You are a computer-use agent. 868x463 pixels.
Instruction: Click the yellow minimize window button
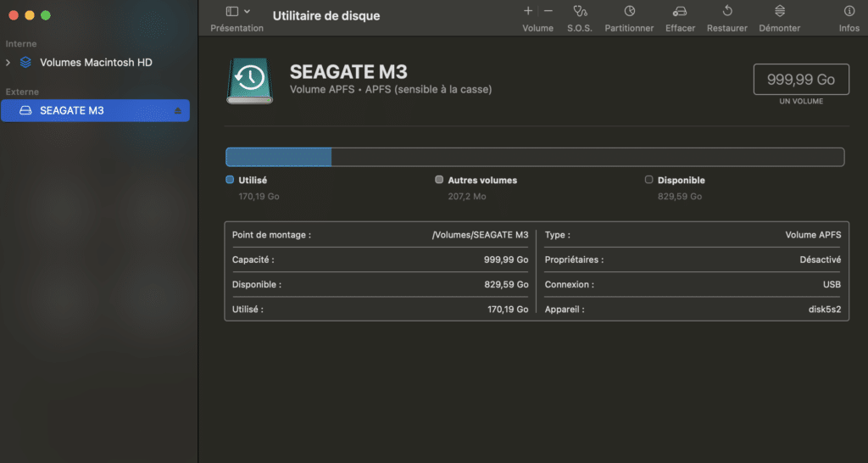(x=30, y=15)
